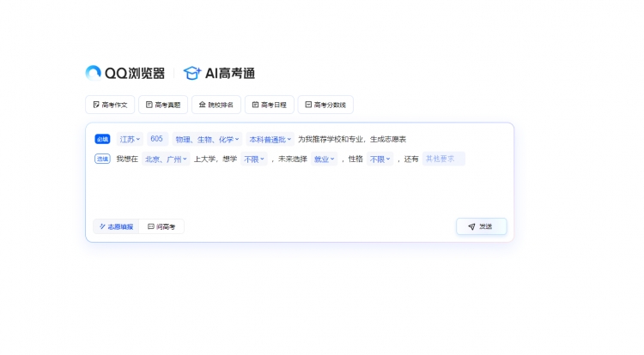Expand the 本科普通批 batch dropdown
This screenshot has width=644, height=355.
[x=270, y=140]
